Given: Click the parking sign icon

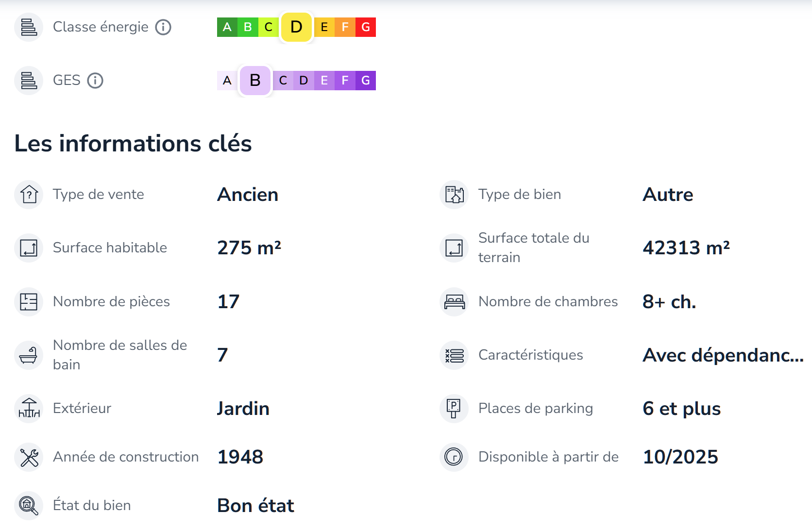Looking at the screenshot, I should tap(454, 408).
